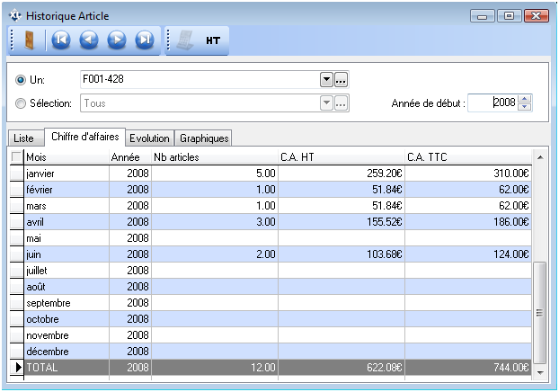Select the 'Un' radio button

coord(21,80)
